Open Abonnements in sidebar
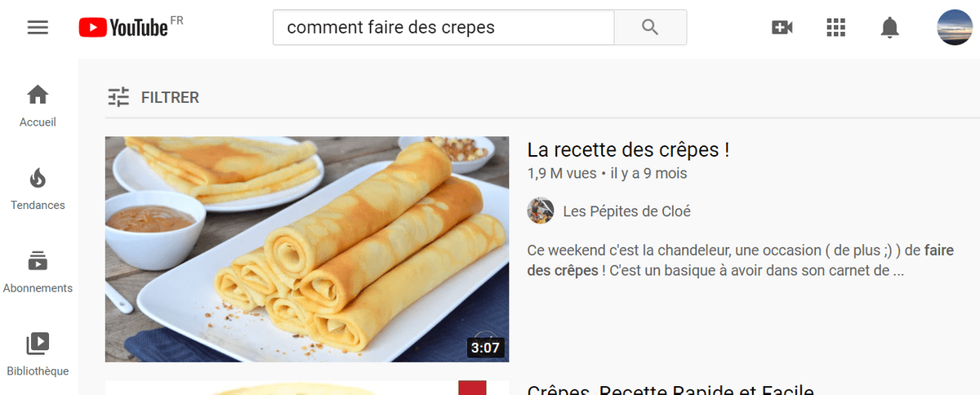Viewport: 980px width, 395px height. 38,273
